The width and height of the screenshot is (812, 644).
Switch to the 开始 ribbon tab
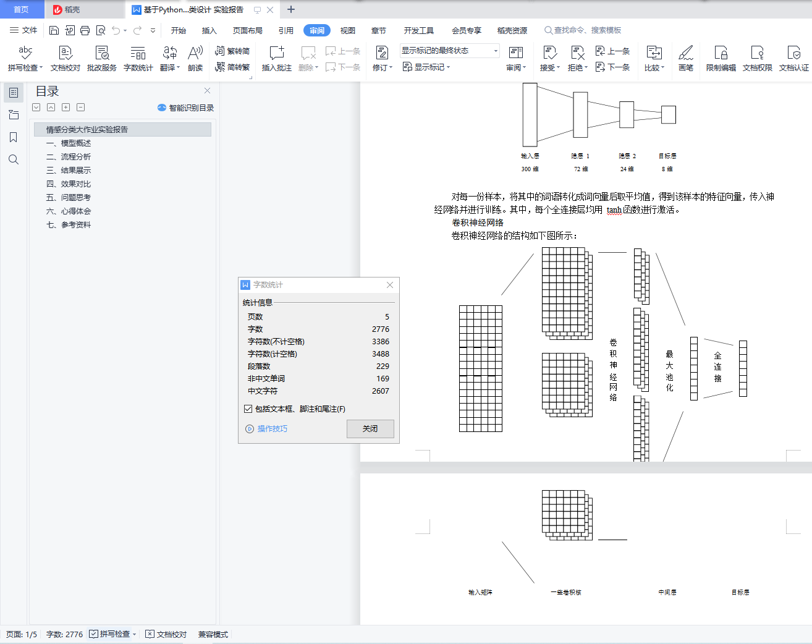pos(179,30)
